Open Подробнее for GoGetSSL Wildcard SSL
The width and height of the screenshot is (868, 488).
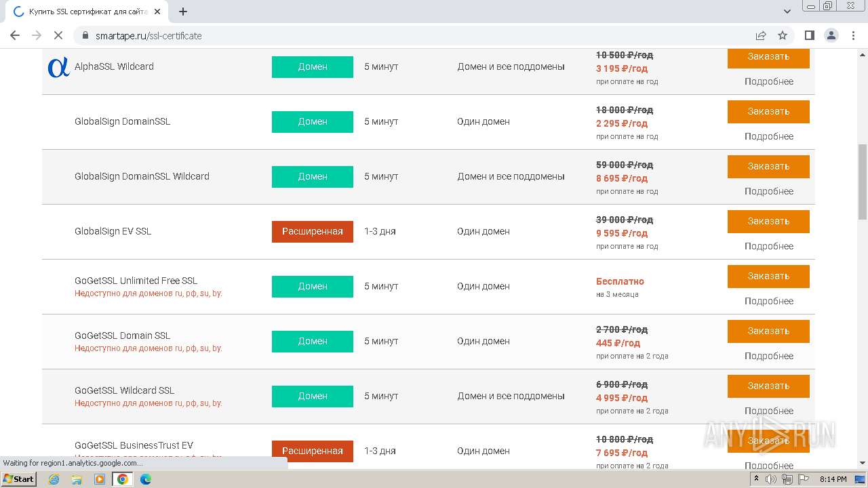(768, 411)
